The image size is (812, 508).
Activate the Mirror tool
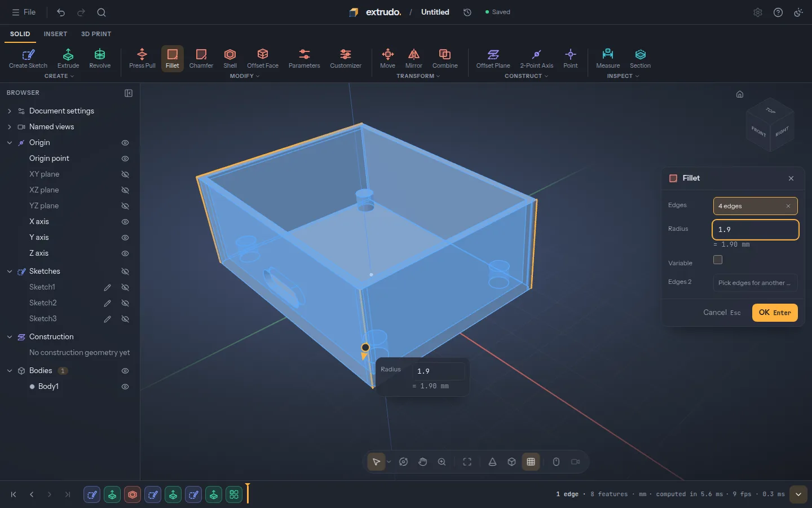click(414, 59)
